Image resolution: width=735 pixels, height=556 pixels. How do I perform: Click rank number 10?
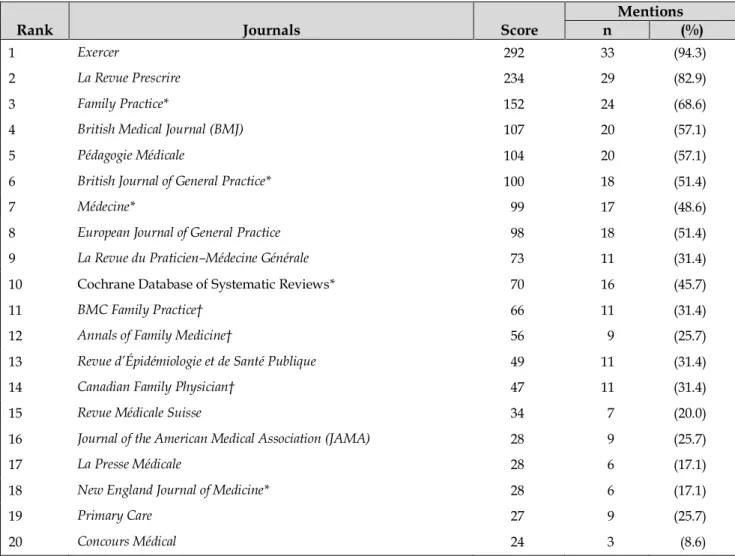15,285
